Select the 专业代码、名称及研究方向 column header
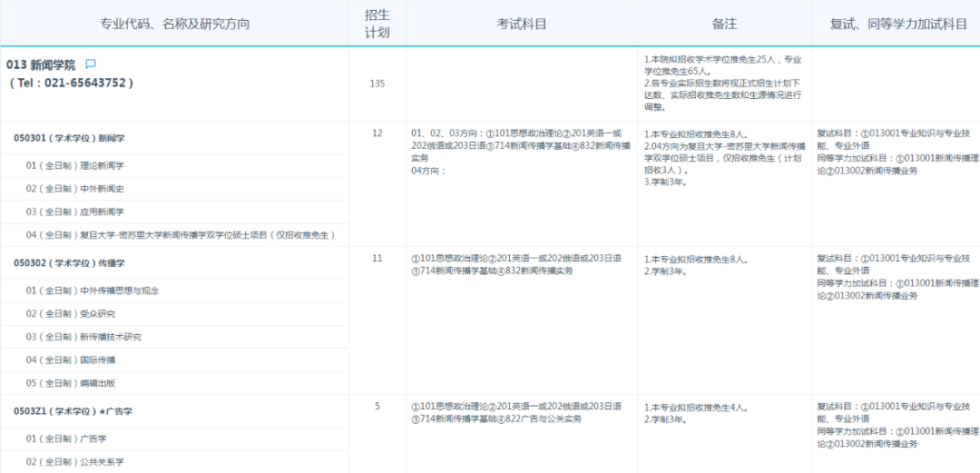 (x=174, y=24)
